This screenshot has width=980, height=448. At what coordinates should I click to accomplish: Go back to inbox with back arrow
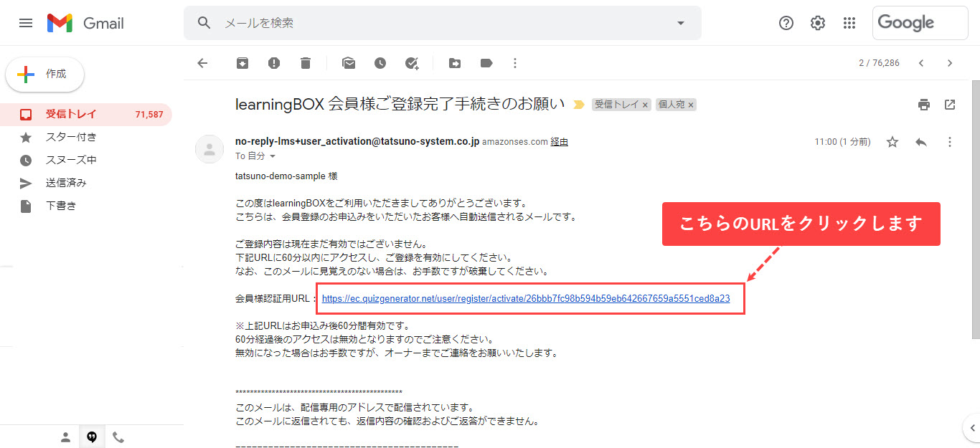[x=202, y=63]
